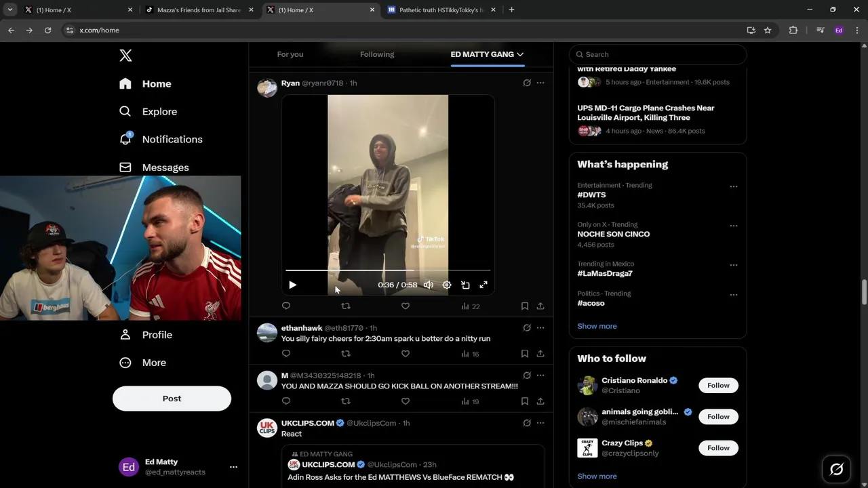Repost ethanhawk's post
This screenshot has height=488, width=868.
(x=346, y=354)
